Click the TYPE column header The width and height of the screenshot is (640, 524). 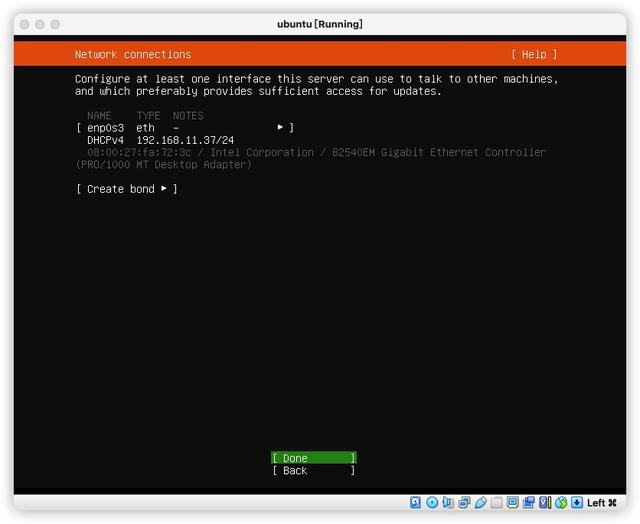[148, 116]
